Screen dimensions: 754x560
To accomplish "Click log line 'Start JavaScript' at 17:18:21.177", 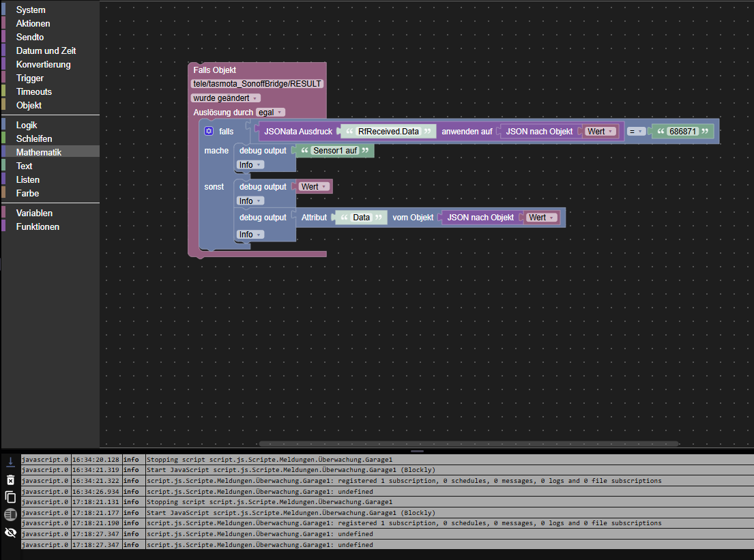I will point(387,512).
